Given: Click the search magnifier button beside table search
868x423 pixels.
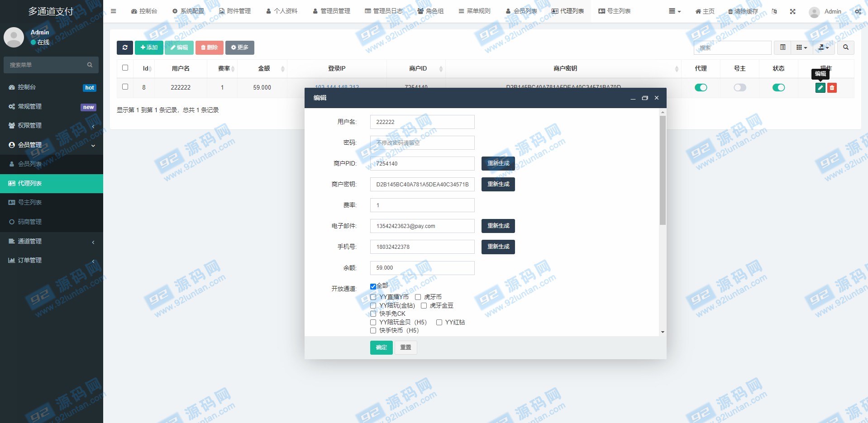Looking at the screenshot, I should pyautogui.click(x=845, y=48).
